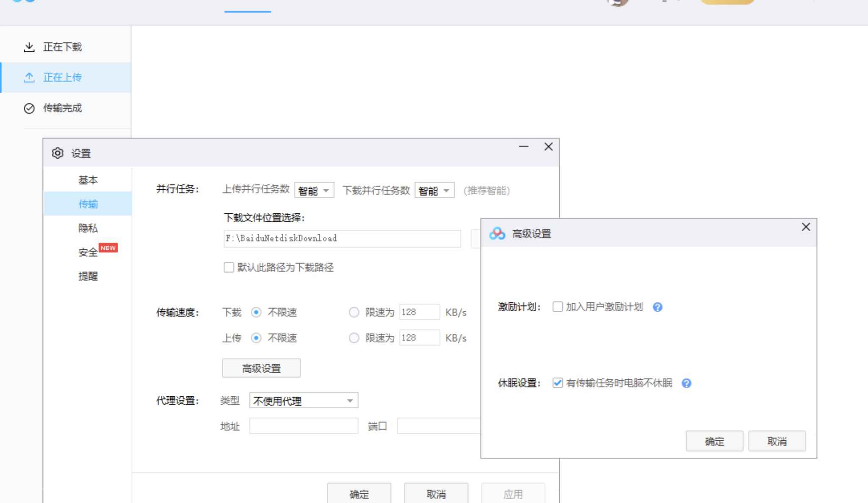Open help icon beside 有传输任务时电脑不休眠

click(x=687, y=383)
